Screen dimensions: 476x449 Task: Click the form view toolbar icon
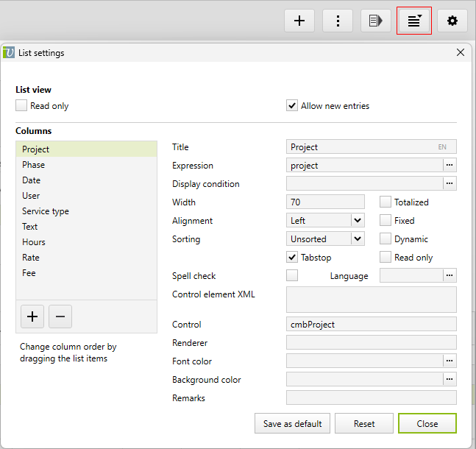(x=376, y=21)
